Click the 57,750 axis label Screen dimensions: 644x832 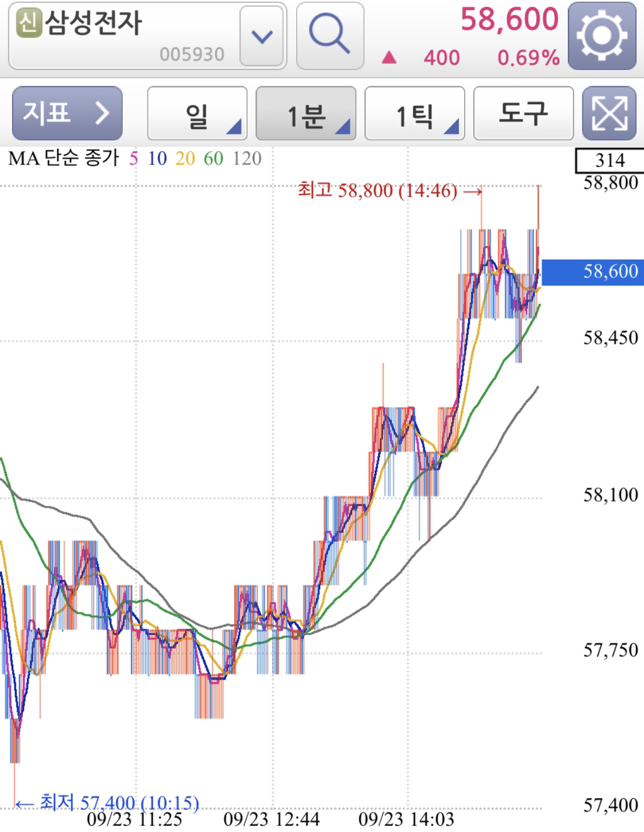[x=611, y=650]
